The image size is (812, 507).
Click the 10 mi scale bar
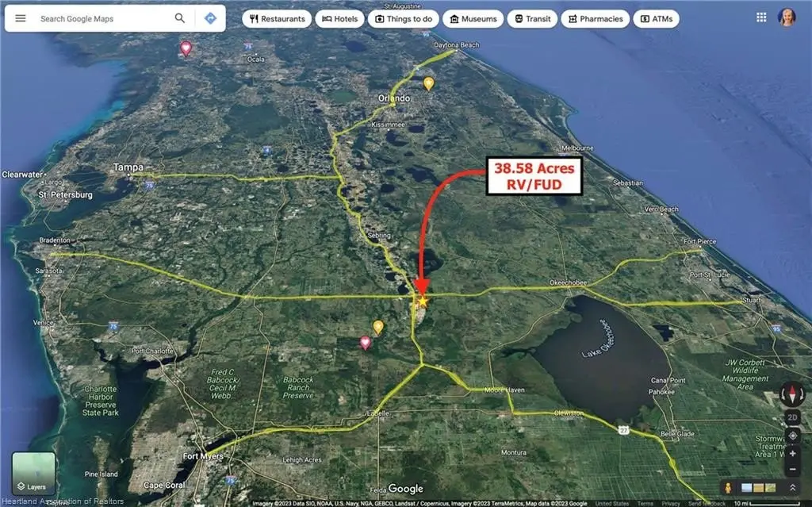click(x=767, y=503)
